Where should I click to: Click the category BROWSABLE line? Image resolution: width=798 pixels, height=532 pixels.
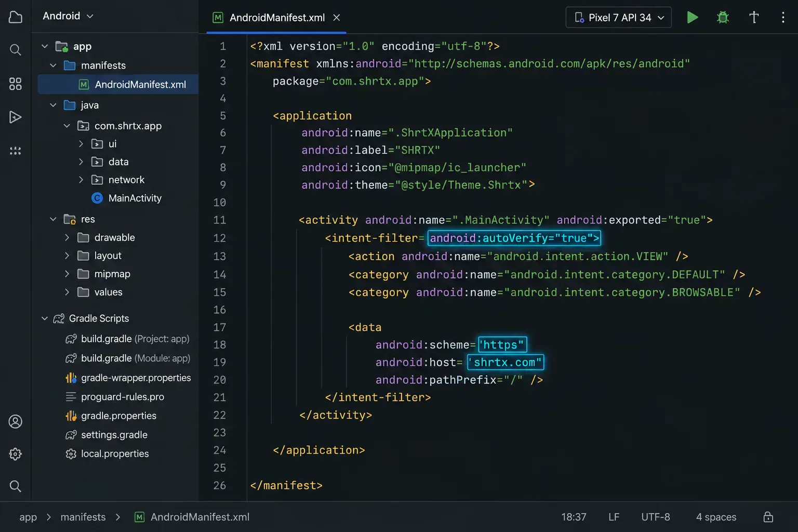(x=555, y=292)
